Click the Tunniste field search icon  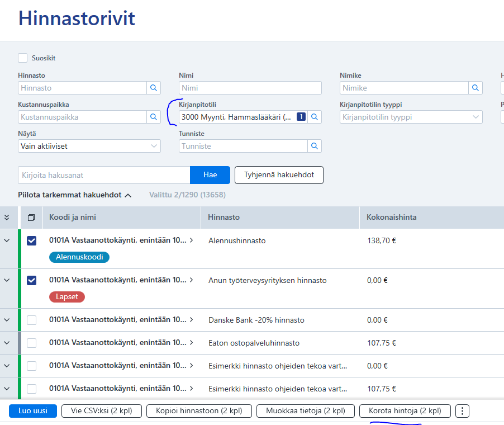coord(315,146)
